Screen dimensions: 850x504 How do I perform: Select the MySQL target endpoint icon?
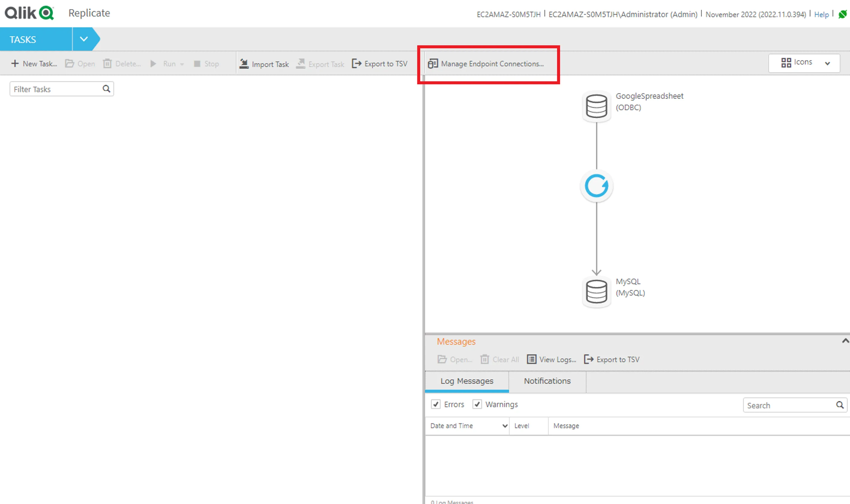(x=596, y=291)
